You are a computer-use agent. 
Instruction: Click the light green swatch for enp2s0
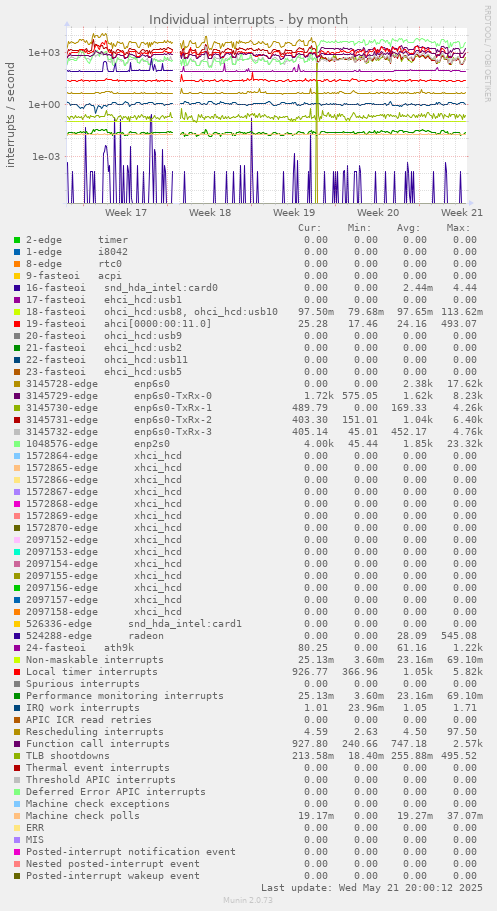17,444
